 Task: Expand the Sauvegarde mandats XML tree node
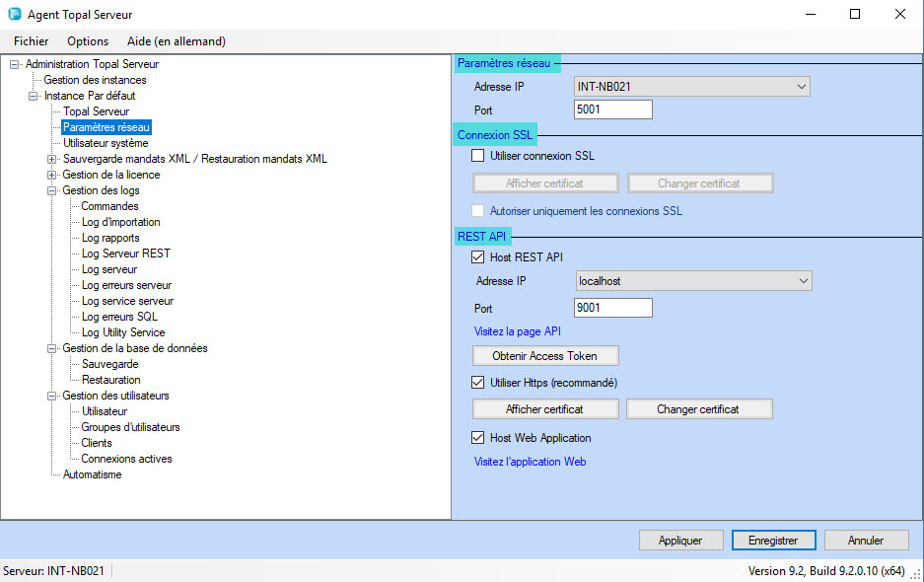coord(51,159)
